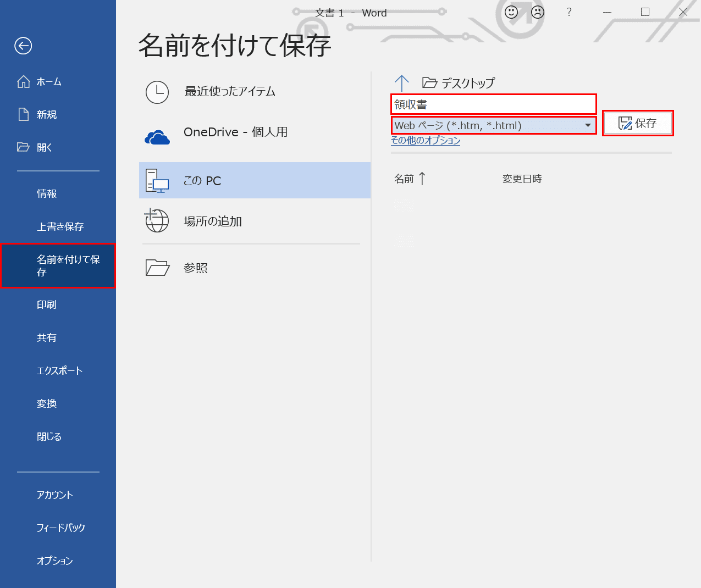Send a frown feedback face icon
Viewport: 701px width, 588px height.
(538, 12)
